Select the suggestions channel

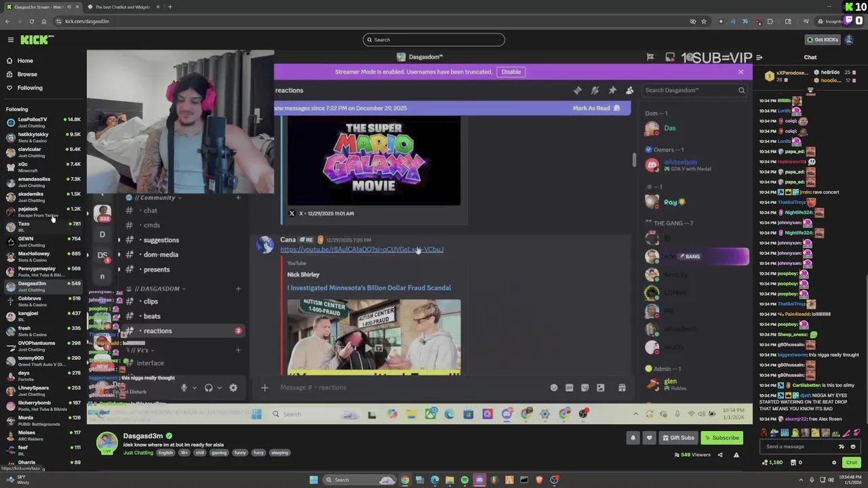point(161,240)
